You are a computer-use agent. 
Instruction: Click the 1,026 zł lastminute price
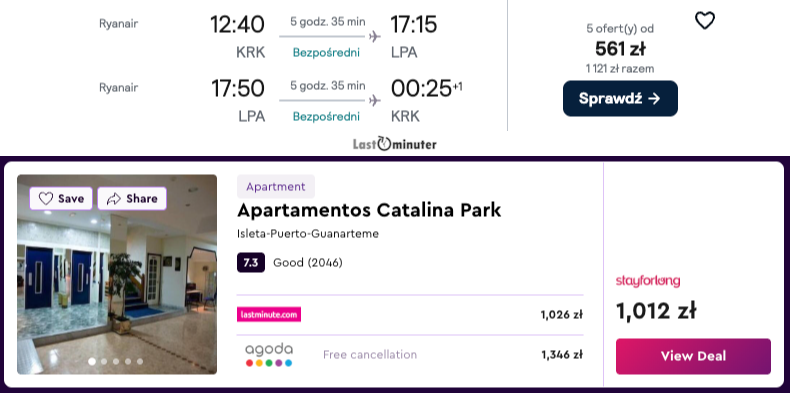click(562, 314)
